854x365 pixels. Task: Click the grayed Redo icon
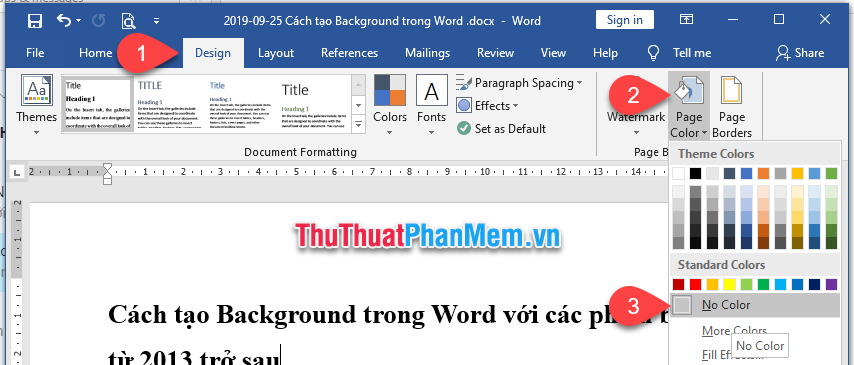(99, 21)
